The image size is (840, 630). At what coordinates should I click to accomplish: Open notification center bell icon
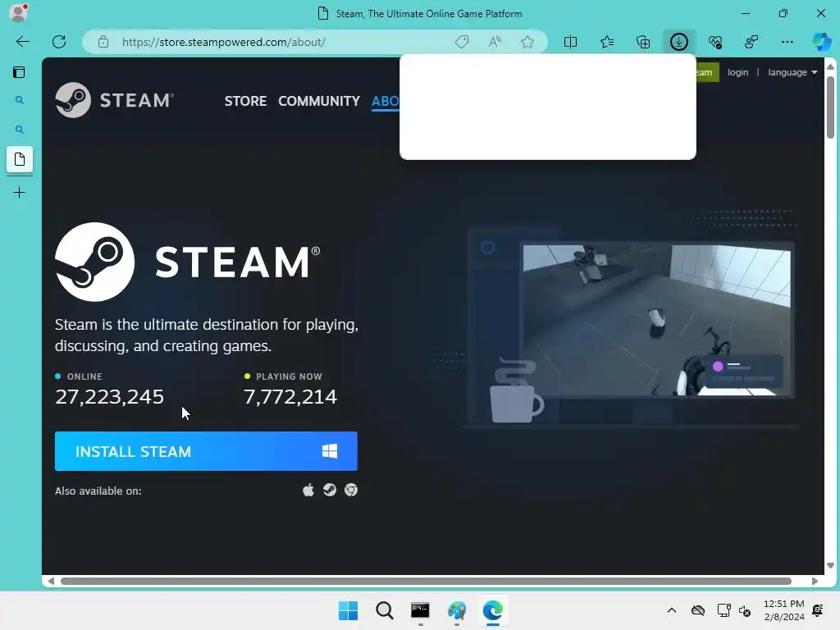click(818, 610)
